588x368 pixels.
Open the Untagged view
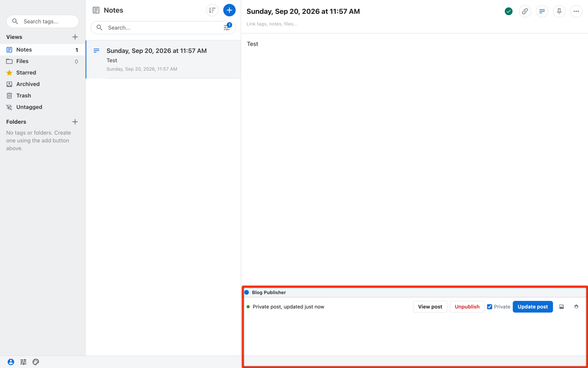[x=42, y=107]
